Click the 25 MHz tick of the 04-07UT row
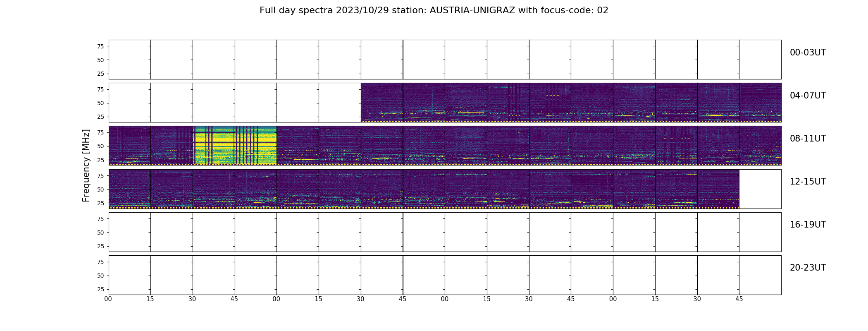The height and width of the screenshot is (331, 868). 100,117
